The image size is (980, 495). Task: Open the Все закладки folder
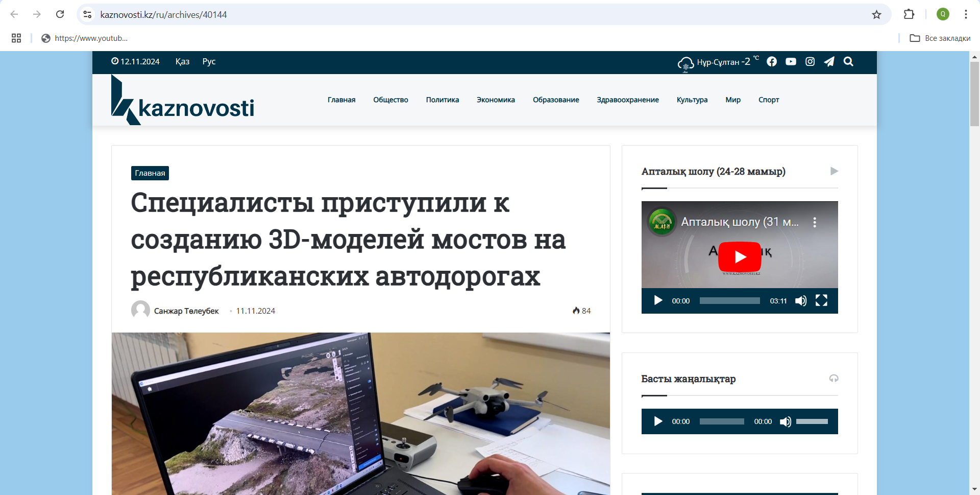[x=940, y=38]
